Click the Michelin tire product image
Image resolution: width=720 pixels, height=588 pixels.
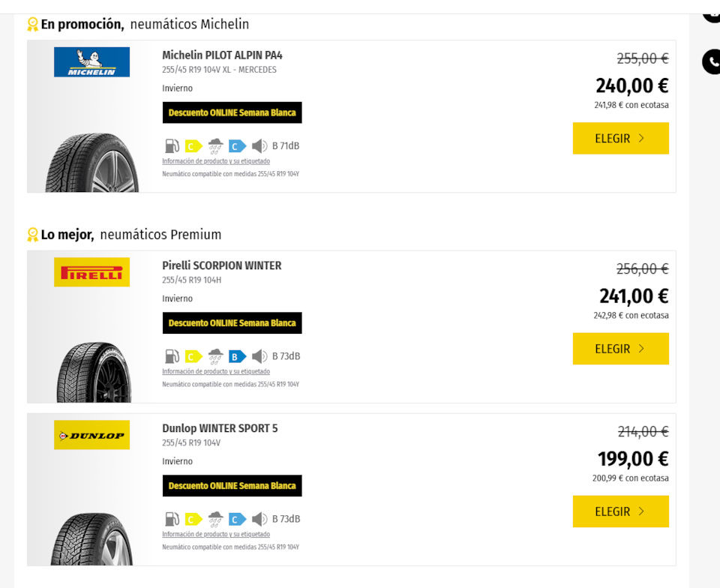(x=92, y=163)
